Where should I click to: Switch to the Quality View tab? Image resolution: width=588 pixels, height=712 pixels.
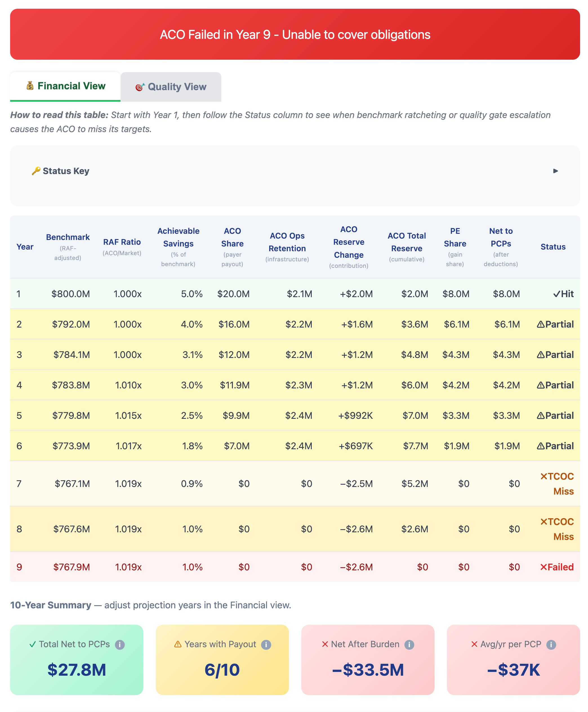(171, 87)
